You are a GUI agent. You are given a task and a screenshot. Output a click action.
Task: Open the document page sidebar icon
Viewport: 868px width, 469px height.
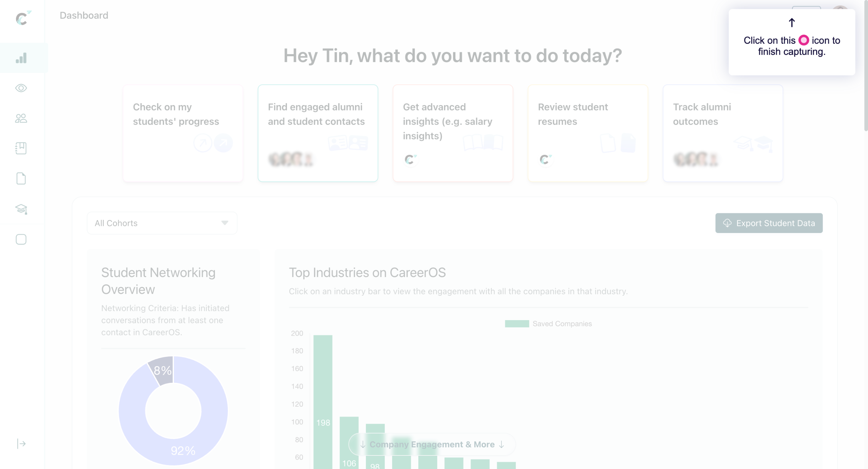(x=21, y=178)
